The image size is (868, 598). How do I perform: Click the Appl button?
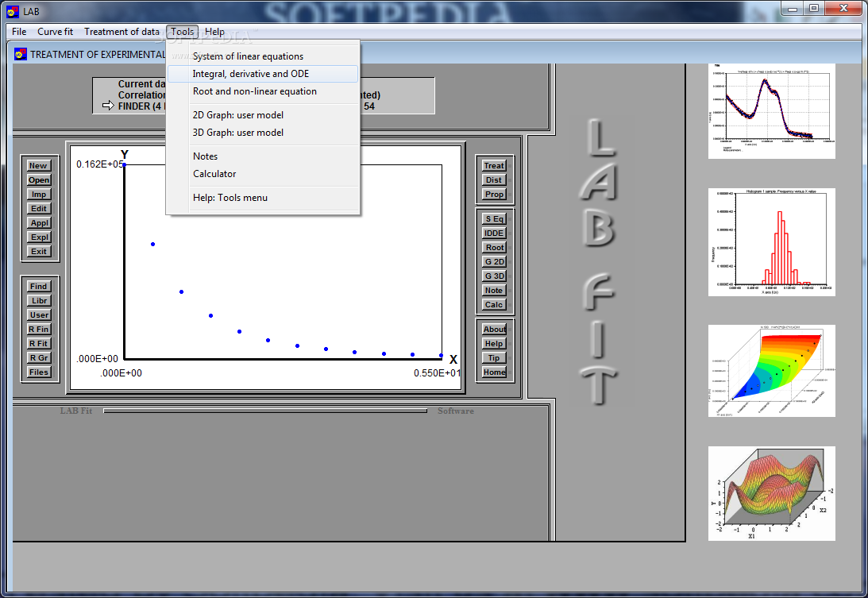pyautogui.click(x=39, y=223)
